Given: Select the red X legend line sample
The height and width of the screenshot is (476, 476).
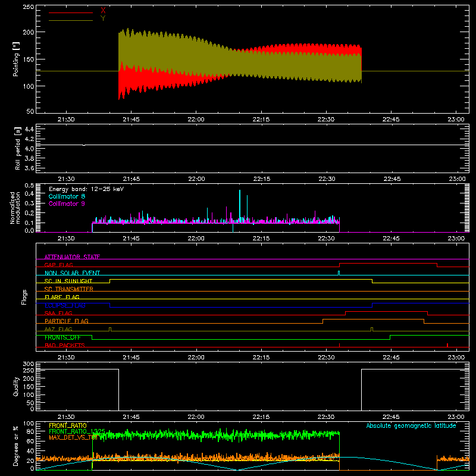Looking at the screenshot, I should (x=71, y=12).
